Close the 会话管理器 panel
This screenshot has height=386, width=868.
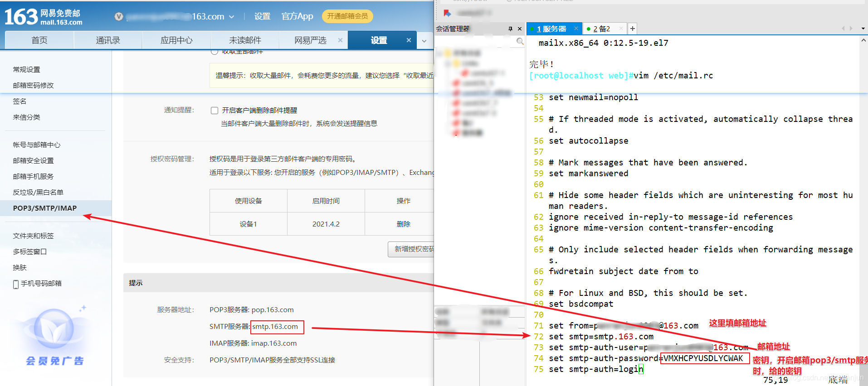pos(520,29)
